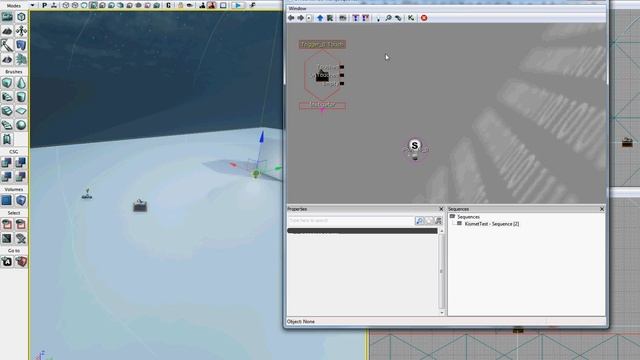The image size is (640, 360).
Task: Create a Cone builder brush
Action: click(21, 83)
